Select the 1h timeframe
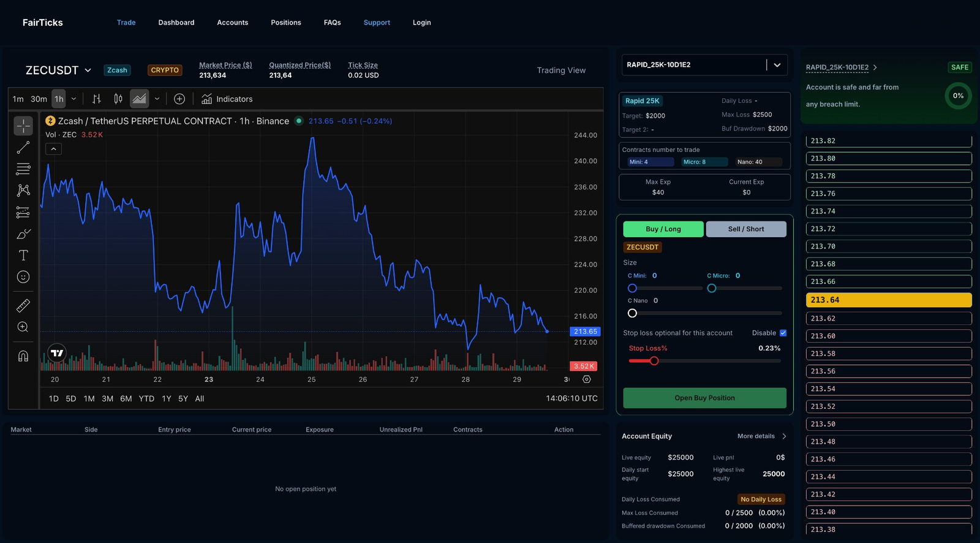 pos(59,99)
